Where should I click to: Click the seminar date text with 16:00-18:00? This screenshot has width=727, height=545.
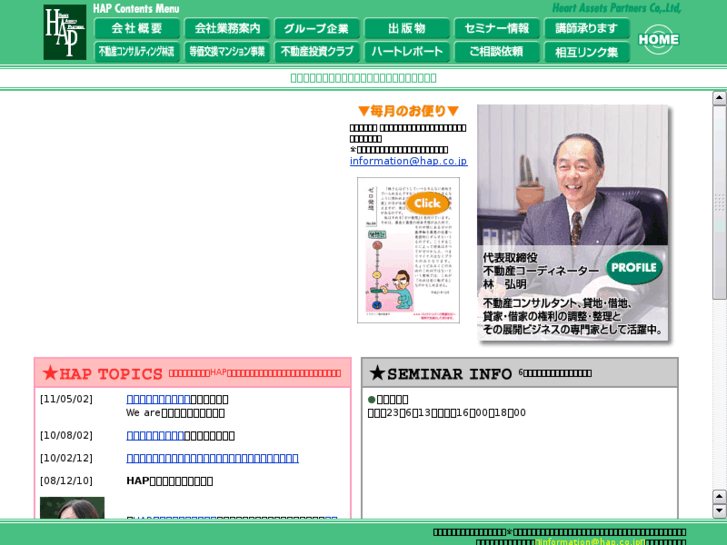(446, 413)
